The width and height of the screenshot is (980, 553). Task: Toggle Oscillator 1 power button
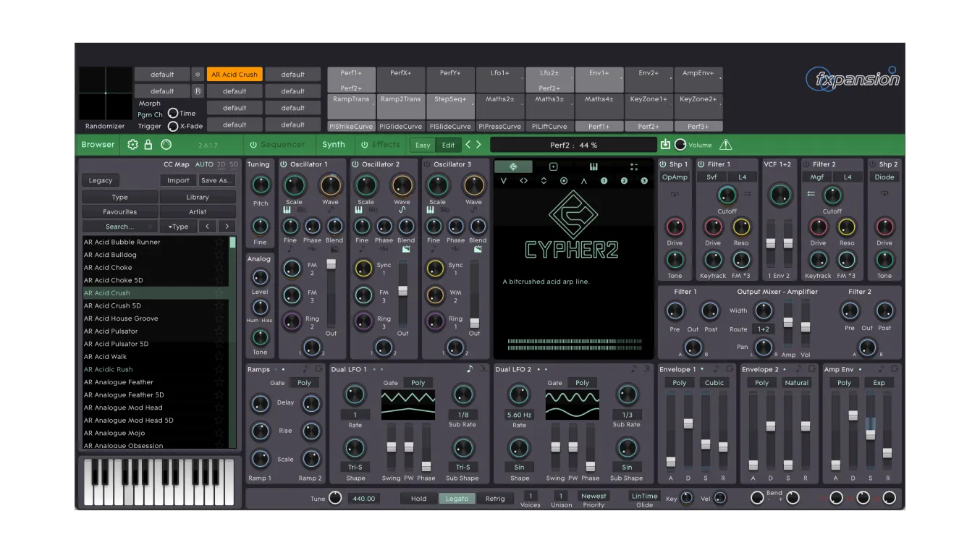click(x=284, y=164)
